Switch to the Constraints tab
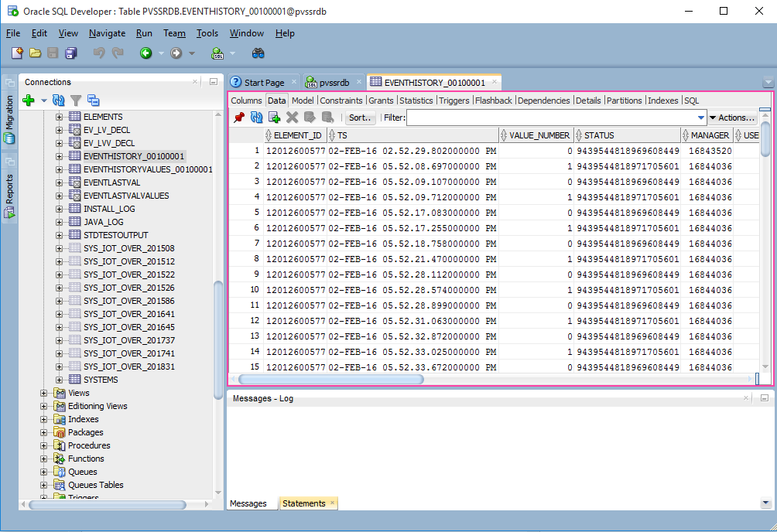Screen dimensions: 777x532 click(x=341, y=101)
